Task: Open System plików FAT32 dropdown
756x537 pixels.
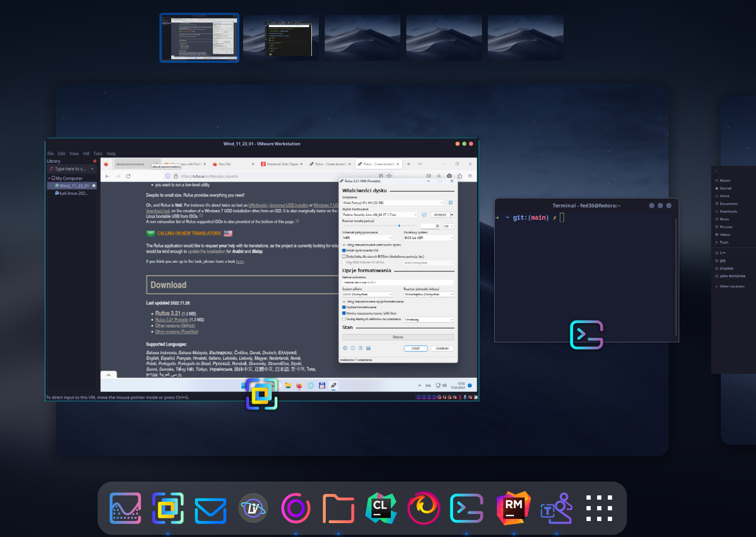Action: coord(367,294)
